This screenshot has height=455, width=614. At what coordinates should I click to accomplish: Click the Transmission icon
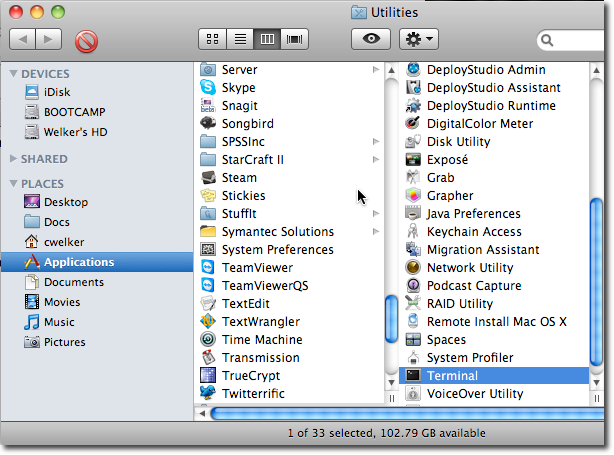tap(208, 358)
